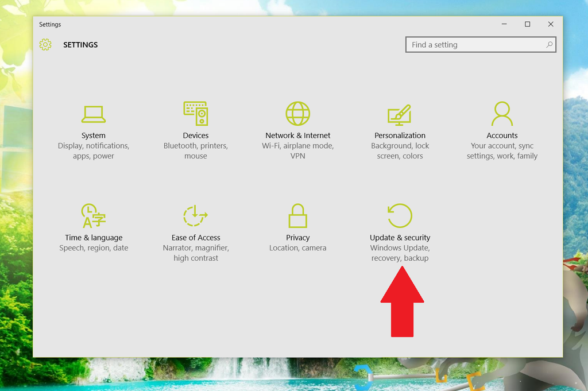This screenshot has height=391, width=588.
Task: Click the gear icon beside SETTINGS
Action: pyautogui.click(x=45, y=44)
